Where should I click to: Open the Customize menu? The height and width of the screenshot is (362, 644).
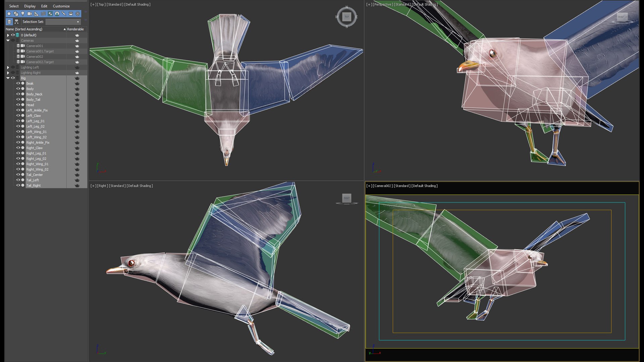point(61,6)
